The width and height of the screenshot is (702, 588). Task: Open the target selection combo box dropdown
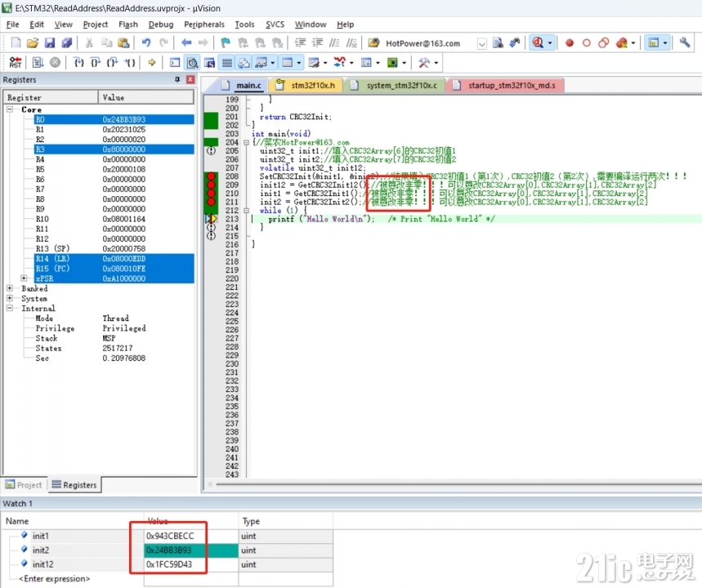481,43
